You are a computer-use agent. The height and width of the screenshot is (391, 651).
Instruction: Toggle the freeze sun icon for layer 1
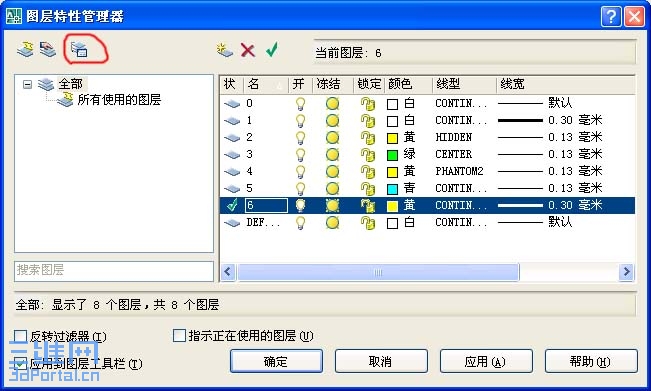click(332, 121)
